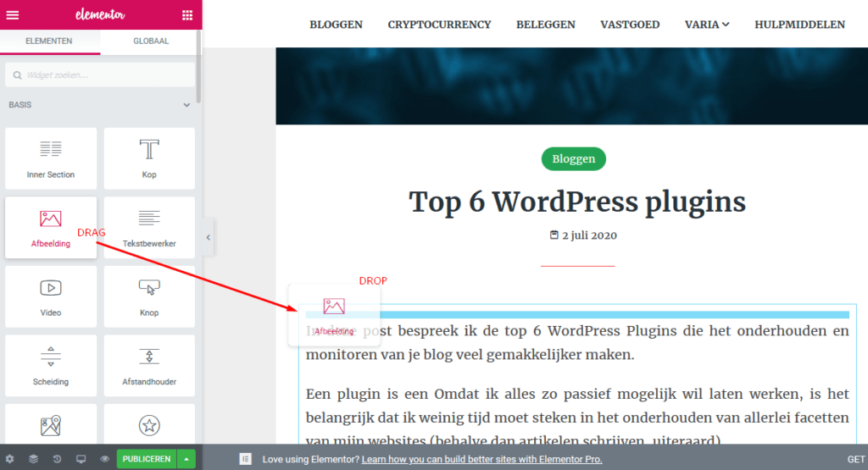Open the navigator layers icon
Image resolution: width=868 pixels, height=470 pixels.
pyautogui.click(x=33, y=459)
